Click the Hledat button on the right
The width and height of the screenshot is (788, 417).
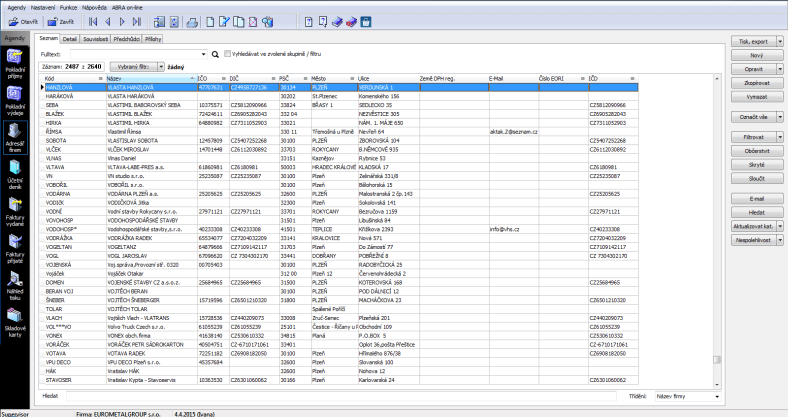coord(757,213)
